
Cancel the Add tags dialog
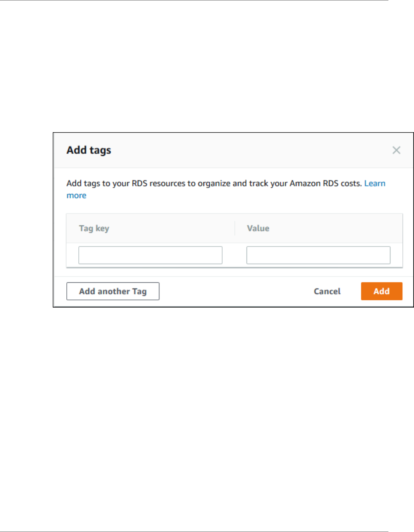pos(327,291)
